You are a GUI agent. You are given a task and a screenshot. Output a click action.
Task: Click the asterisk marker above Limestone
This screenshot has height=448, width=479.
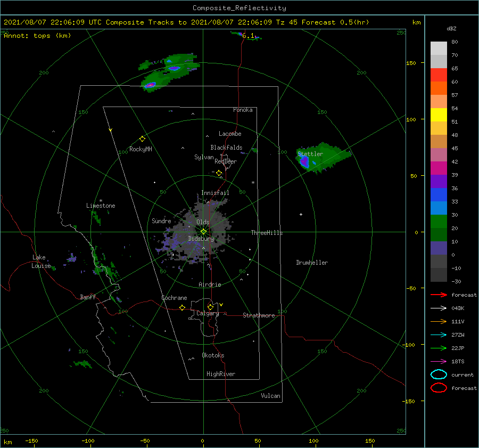tap(101, 201)
